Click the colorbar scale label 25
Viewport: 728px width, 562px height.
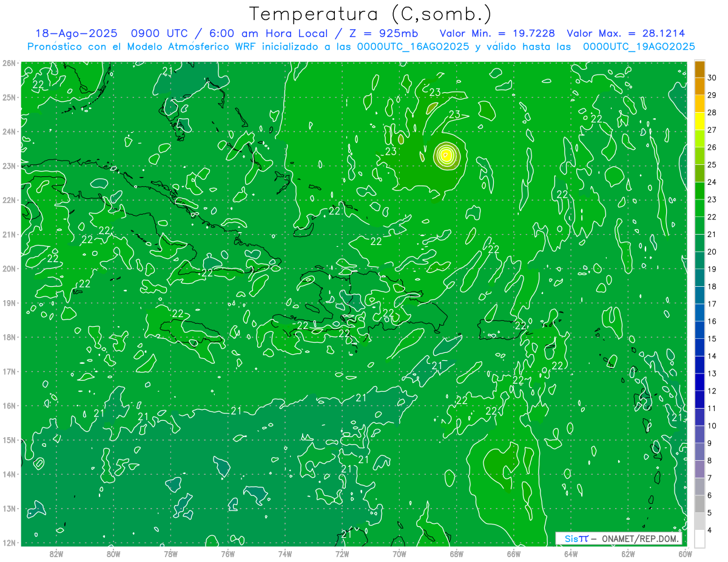712,164
